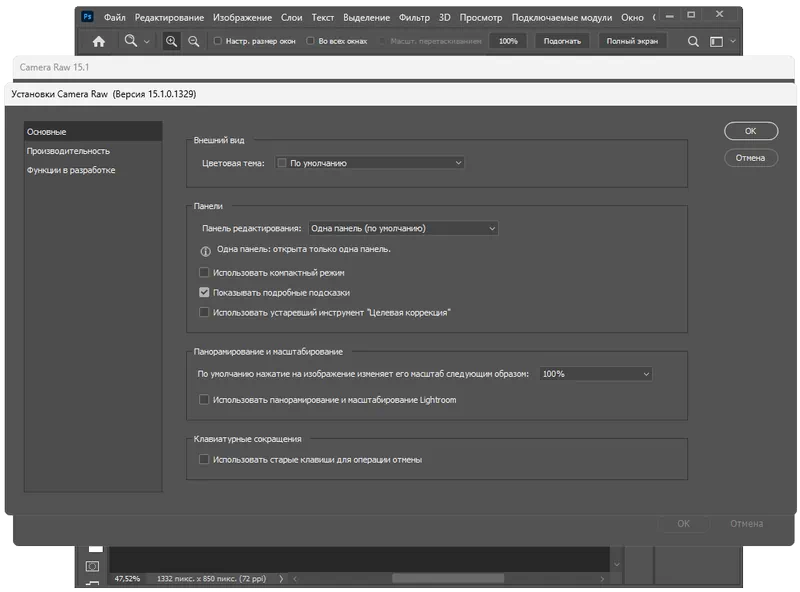The width and height of the screenshot is (800, 592).
Task: Open the 3D menu
Action: click(444, 17)
